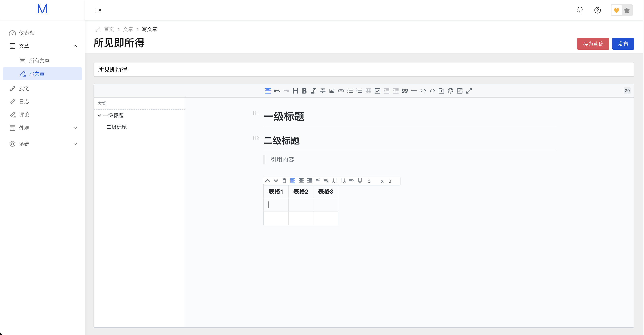The image size is (644, 335).
Task: Insert a link using toolbar icon
Action: 341,91
